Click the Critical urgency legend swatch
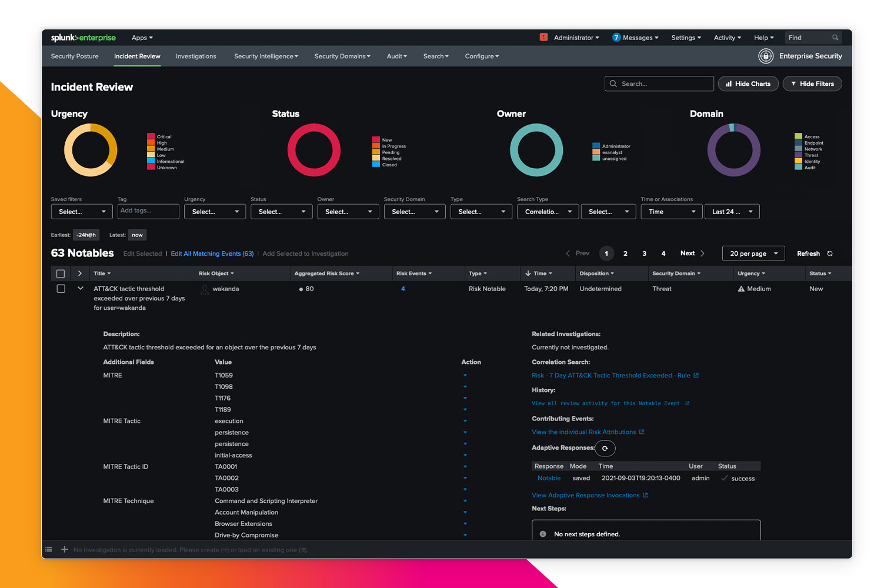The height and width of the screenshot is (588, 894). coord(151,136)
